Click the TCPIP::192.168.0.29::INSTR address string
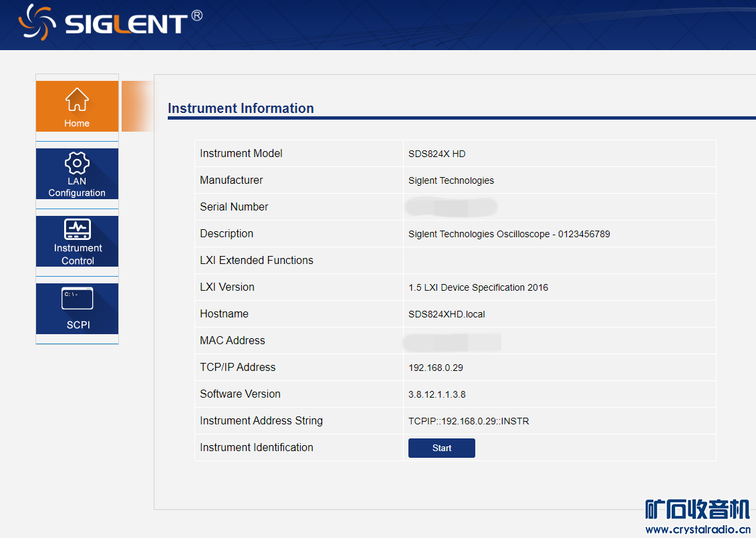756x538 pixels. pos(469,421)
